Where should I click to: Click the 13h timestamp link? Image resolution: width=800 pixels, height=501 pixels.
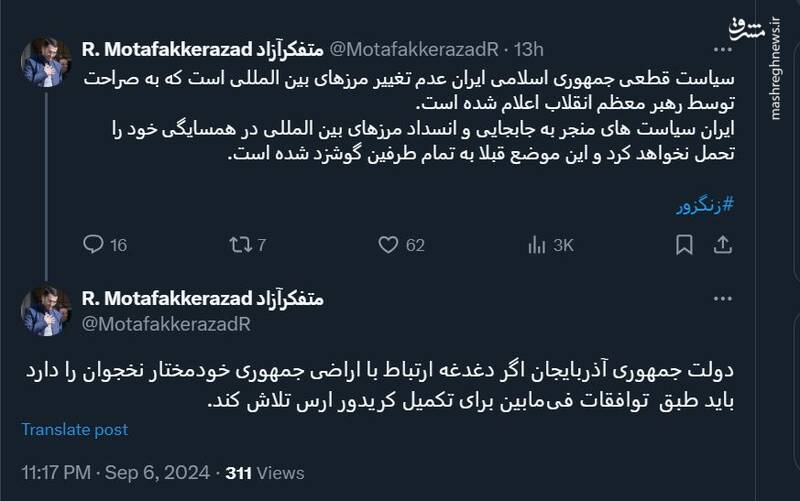[x=530, y=48]
